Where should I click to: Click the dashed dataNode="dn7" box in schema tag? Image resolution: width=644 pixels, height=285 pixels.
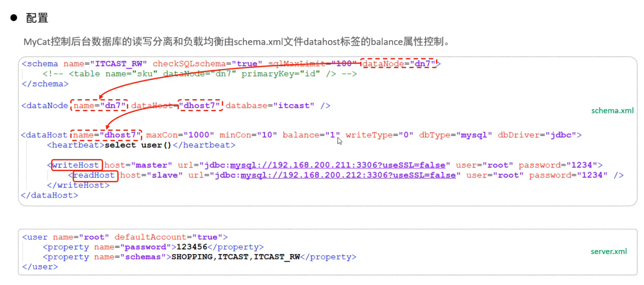pyautogui.click(x=399, y=63)
